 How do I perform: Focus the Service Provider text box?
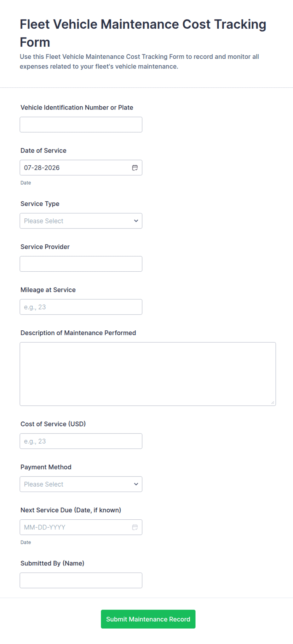(81, 264)
